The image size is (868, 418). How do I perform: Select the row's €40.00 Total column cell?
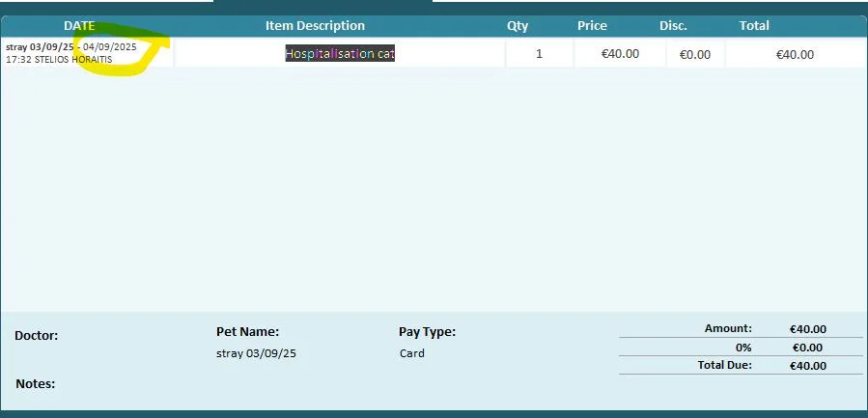click(795, 55)
